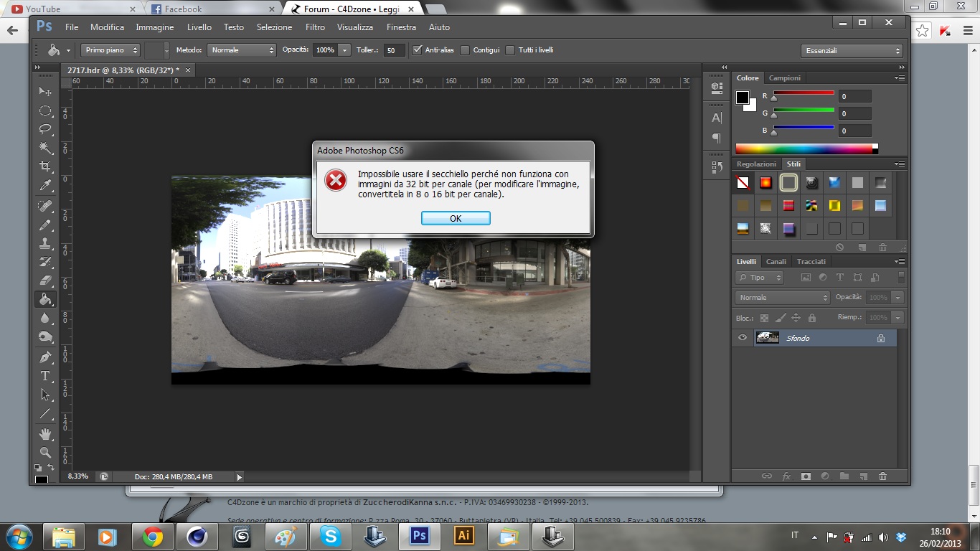Select the Pen tool
This screenshot has height=551, width=980.
[45, 357]
